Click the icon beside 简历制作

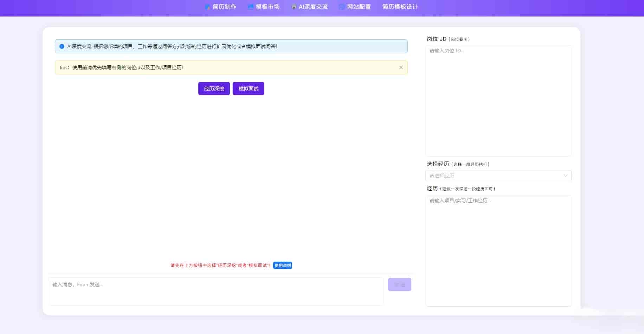click(x=207, y=7)
